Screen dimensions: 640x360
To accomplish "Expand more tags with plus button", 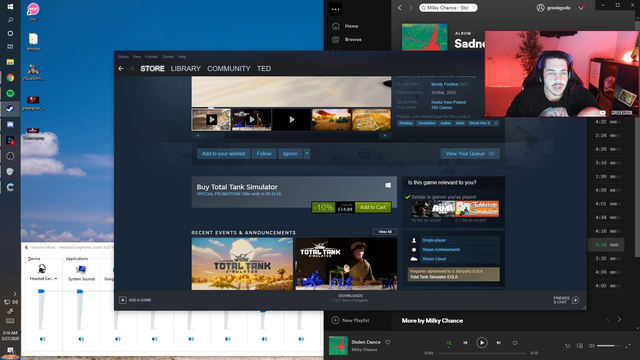I will pyautogui.click(x=496, y=123).
